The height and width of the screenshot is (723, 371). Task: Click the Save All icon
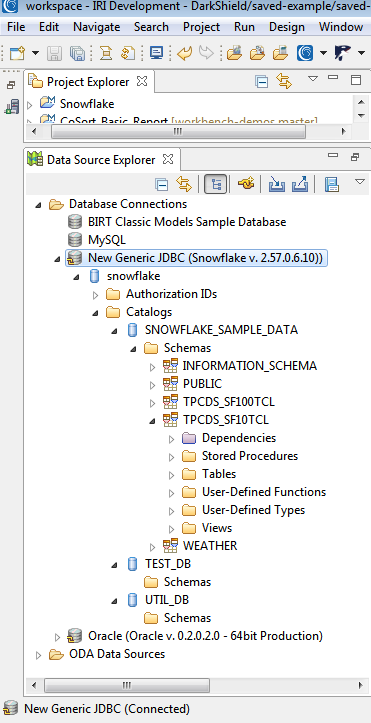(x=77, y=53)
